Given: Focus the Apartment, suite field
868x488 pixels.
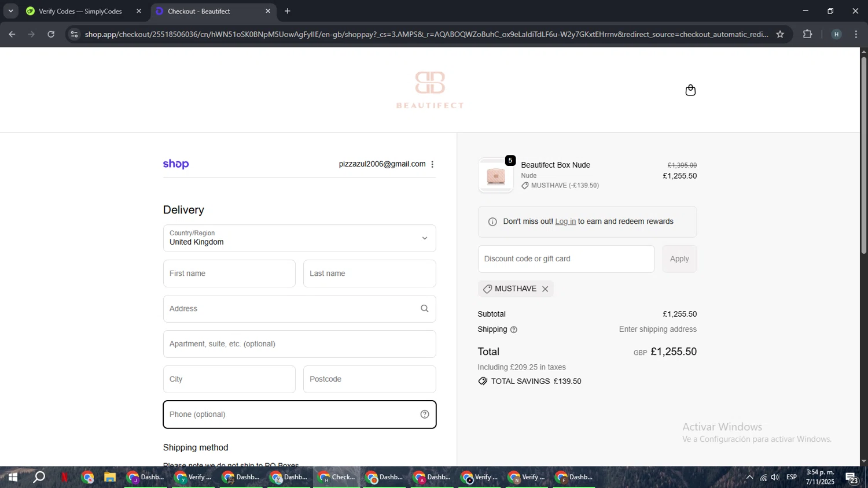Looking at the screenshot, I should click(299, 344).
